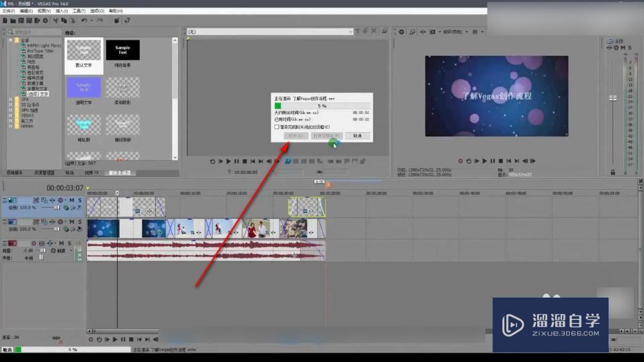Click the master bus lock faders icon
This screenshot has height=362, width=644.
click(613, 172)
